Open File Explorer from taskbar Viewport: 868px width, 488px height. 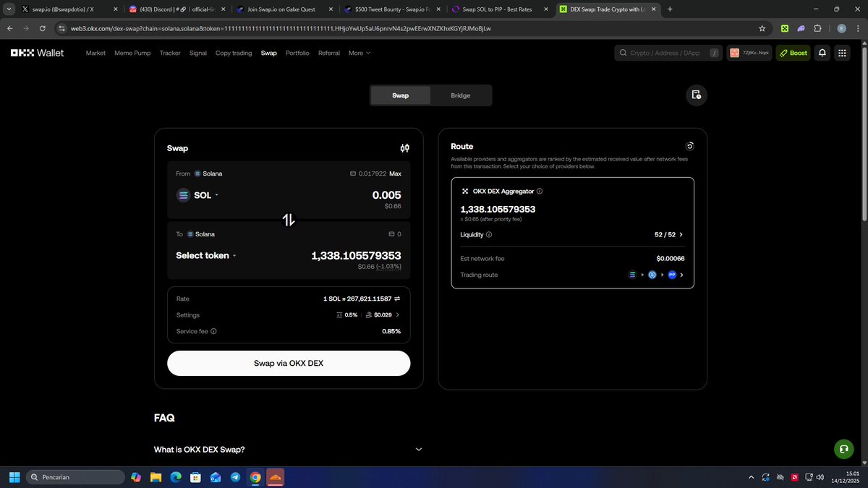coord(156,477)
